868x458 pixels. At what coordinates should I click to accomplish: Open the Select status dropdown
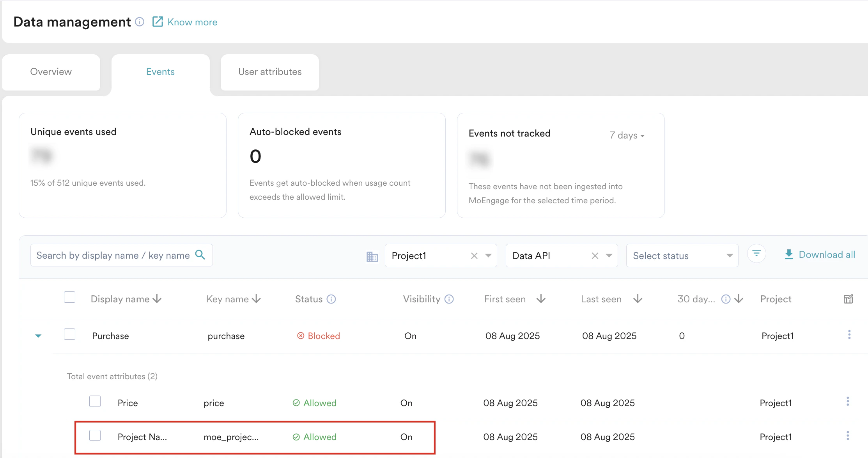pos(682,256)
